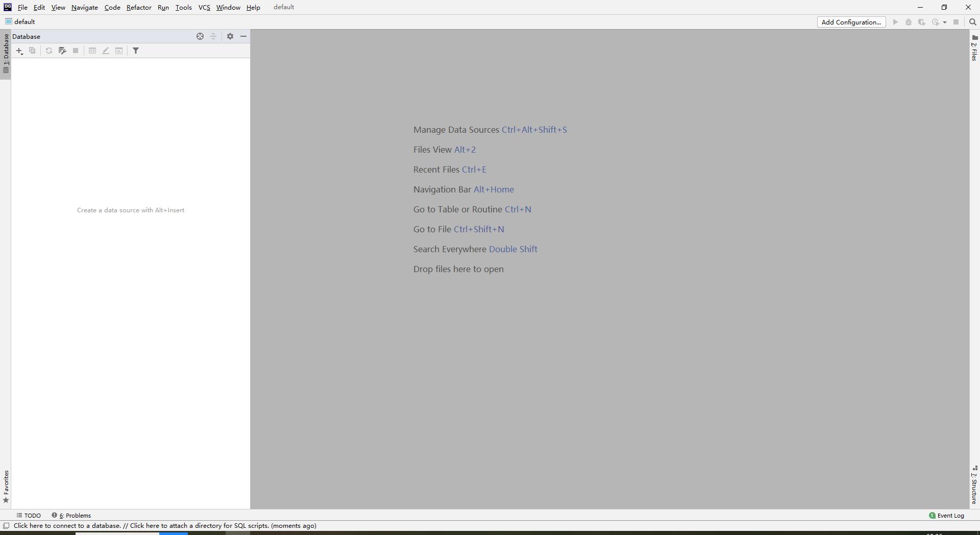Image resolution: width=980 pixels, height=535 pixels.
Task: Open the Tools menu
Action: (183, 7)
